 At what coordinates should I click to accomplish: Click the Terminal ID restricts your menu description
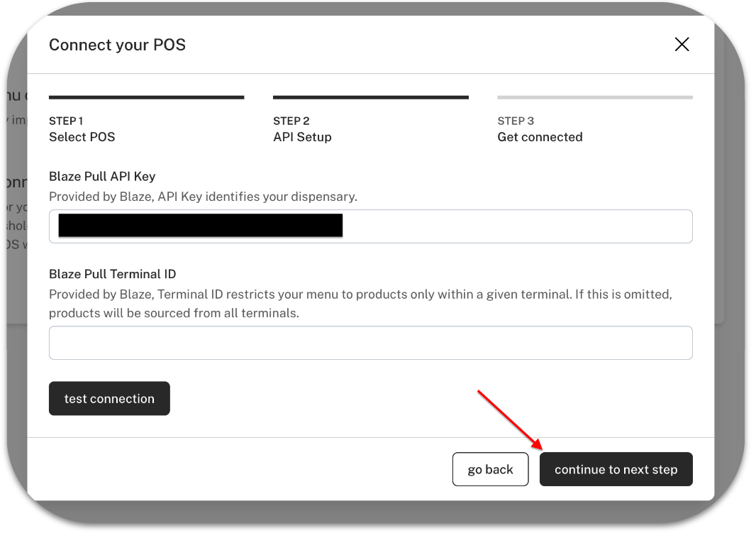[360, 303]
